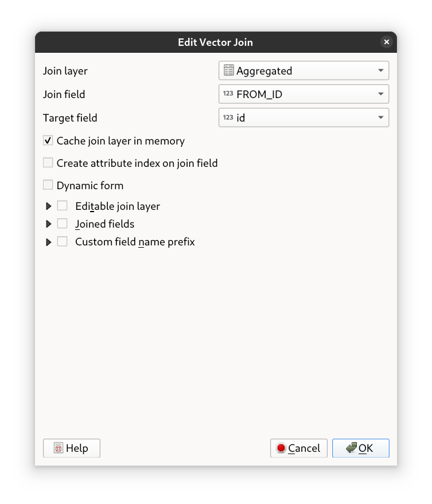The image size is (432, 504).
Task: Enable Create attribute index on join field
Action: (x=48, y=163)
